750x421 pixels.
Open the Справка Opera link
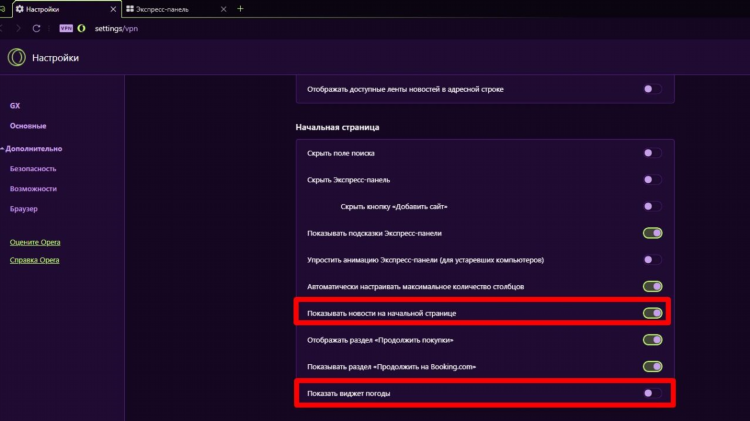point(34,260)
